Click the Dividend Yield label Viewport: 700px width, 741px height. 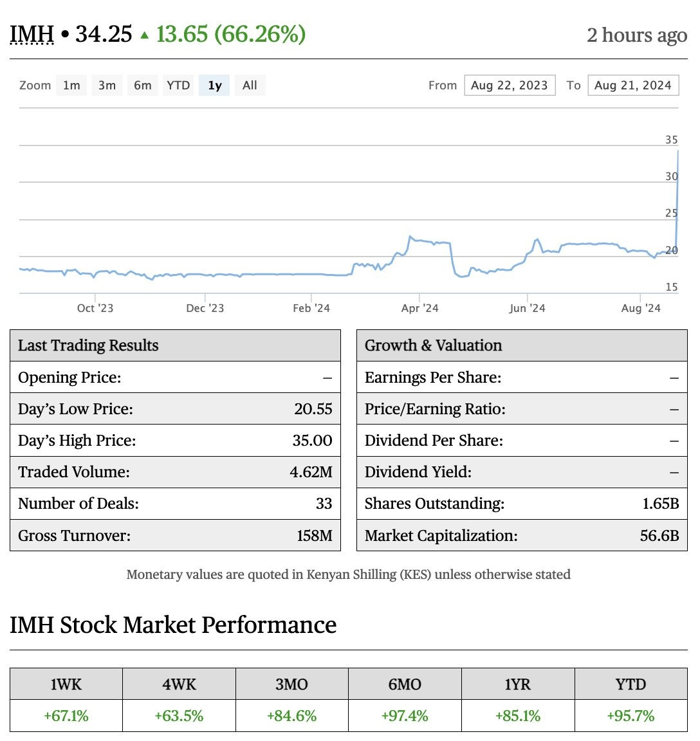(x=418, y=472)
